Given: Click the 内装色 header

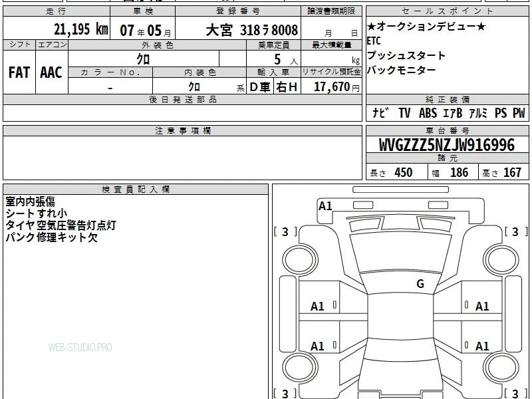Looking at the screenshot, I should pos(199,72).
